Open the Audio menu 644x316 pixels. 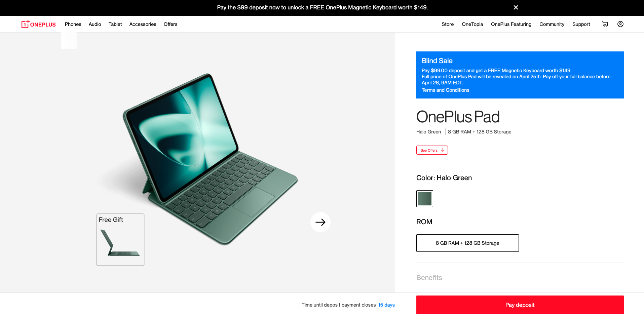95,24
